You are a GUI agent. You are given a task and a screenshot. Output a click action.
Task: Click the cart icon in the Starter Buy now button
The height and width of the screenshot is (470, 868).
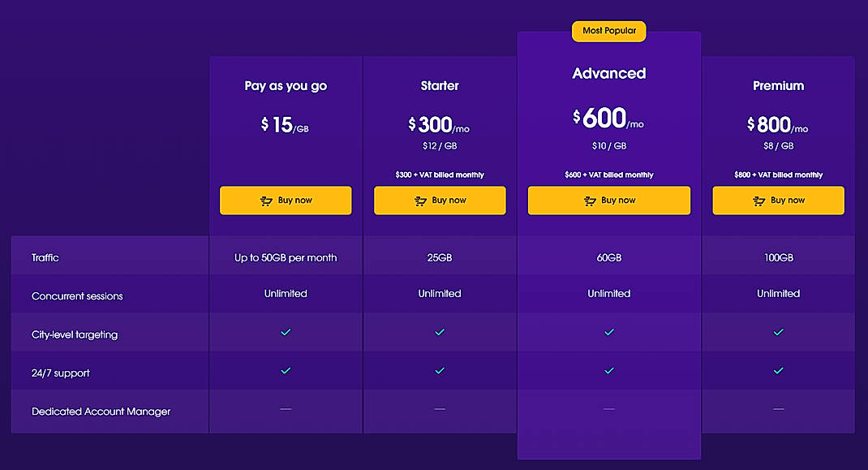[x=419, y=200]
